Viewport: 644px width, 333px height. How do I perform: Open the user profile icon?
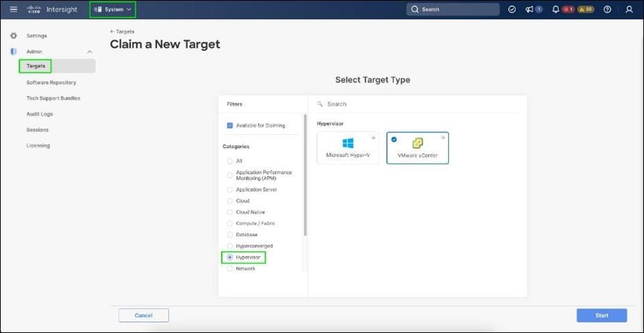pyautogui.click(x=629, y=10)
